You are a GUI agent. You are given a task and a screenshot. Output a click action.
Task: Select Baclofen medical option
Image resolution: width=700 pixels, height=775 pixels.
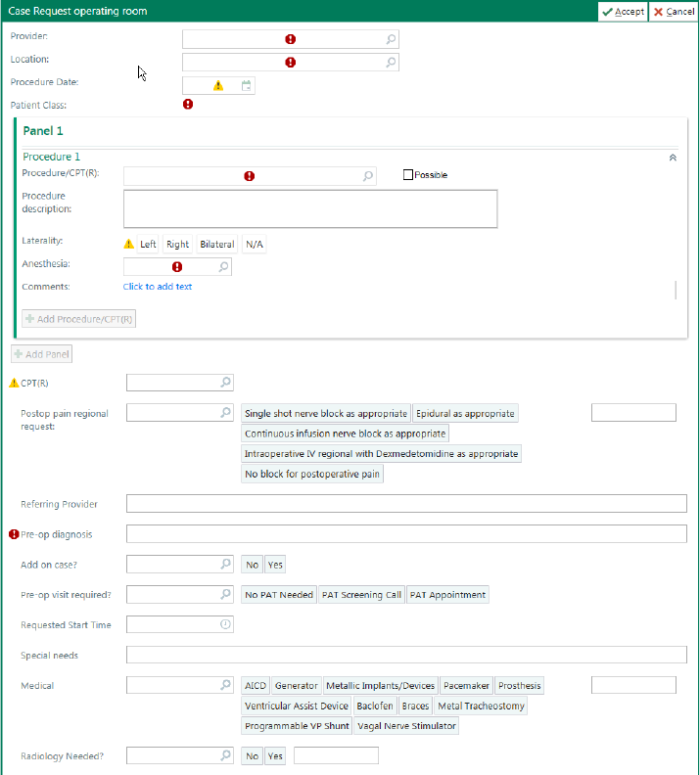(x=375, y=707)
